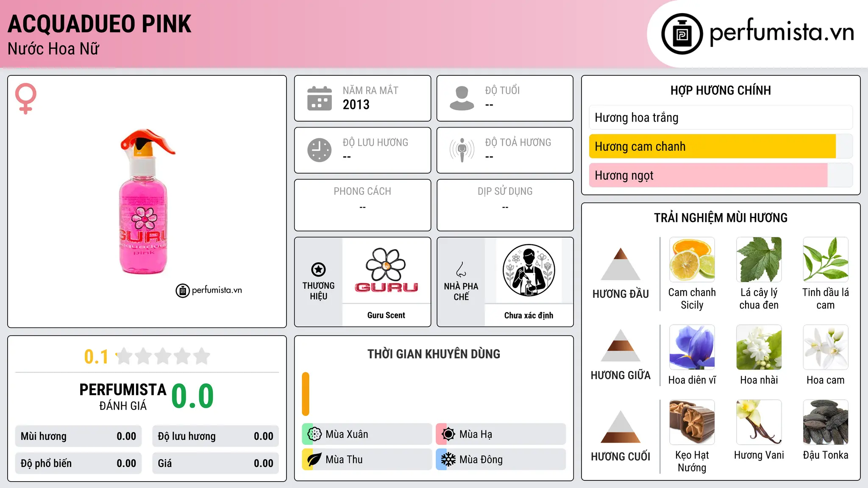Click the Hương đầu pyramid icon
The height and width of the screenshot is (488, 868).
620,263
